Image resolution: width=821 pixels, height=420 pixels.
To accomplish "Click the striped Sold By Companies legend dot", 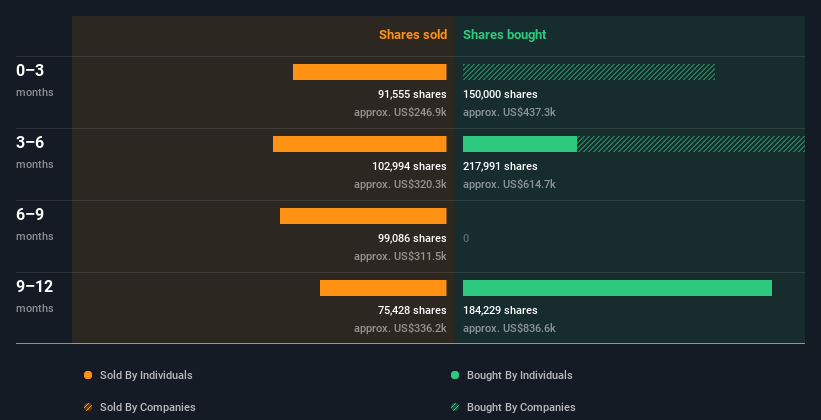I will (88, 407).
